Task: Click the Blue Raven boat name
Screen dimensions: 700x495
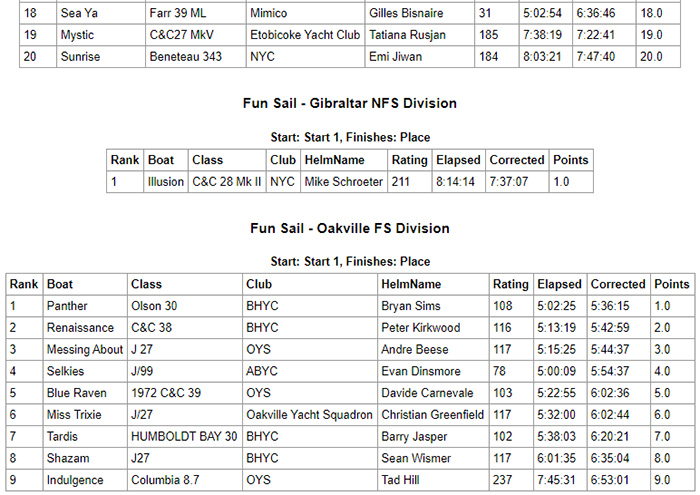Action: (76, 393)
